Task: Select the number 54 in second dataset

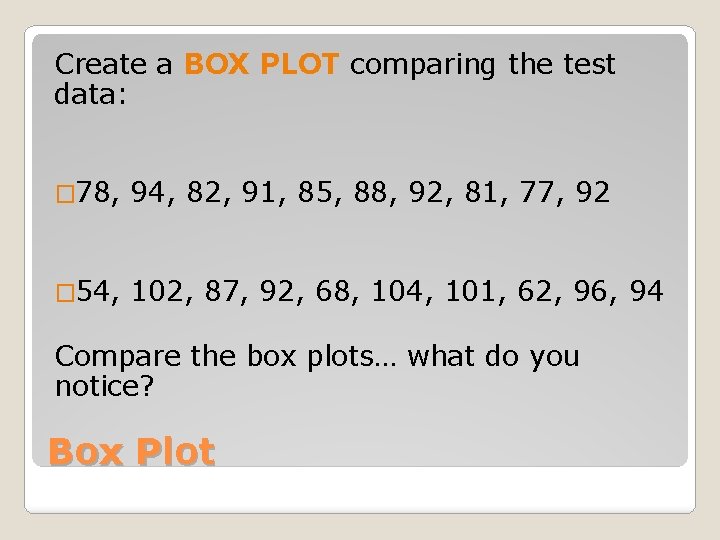Action: click(93, 291)
